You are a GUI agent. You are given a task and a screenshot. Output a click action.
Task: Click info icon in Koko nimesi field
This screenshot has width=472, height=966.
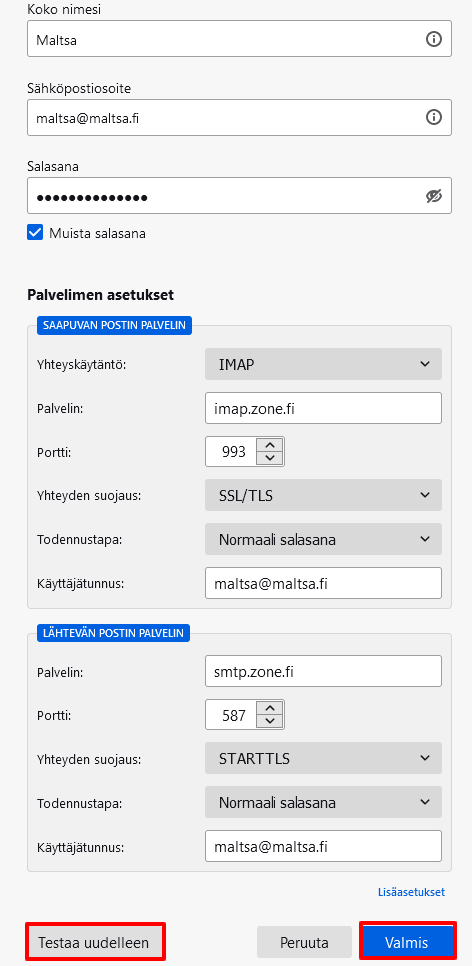point(434,39)
